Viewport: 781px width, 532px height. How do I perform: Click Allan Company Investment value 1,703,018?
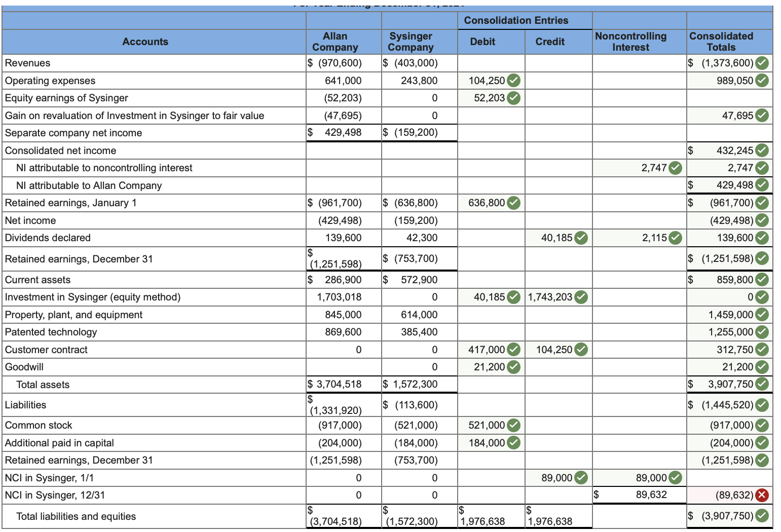click(x=339, y=297)
